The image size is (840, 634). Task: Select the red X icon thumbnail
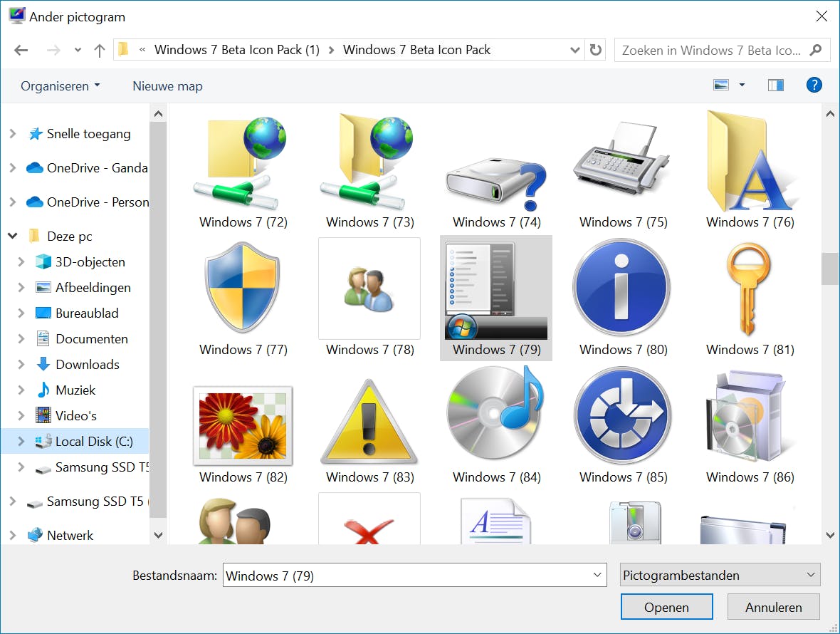click(x=369, y=519)
